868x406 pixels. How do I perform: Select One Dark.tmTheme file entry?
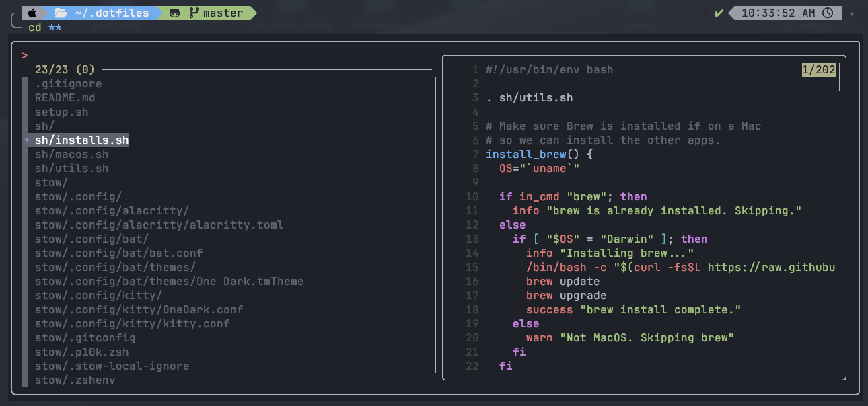[x=170, y=281]
